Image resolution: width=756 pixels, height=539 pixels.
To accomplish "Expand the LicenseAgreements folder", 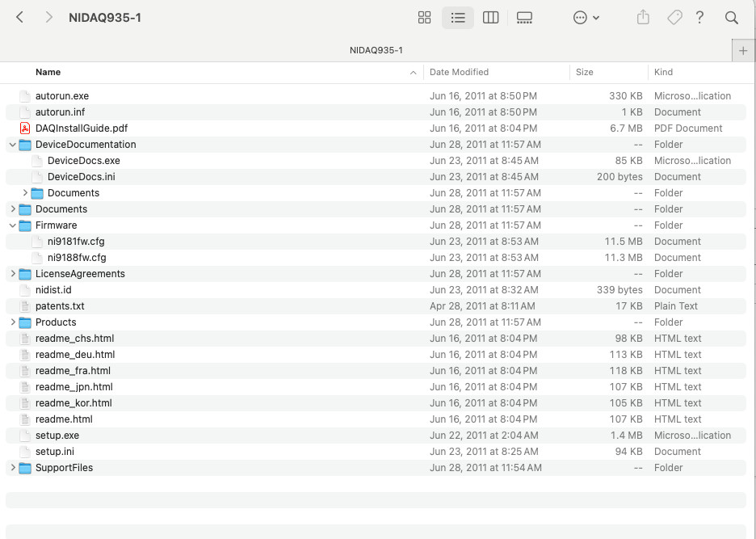I will 13,274.
